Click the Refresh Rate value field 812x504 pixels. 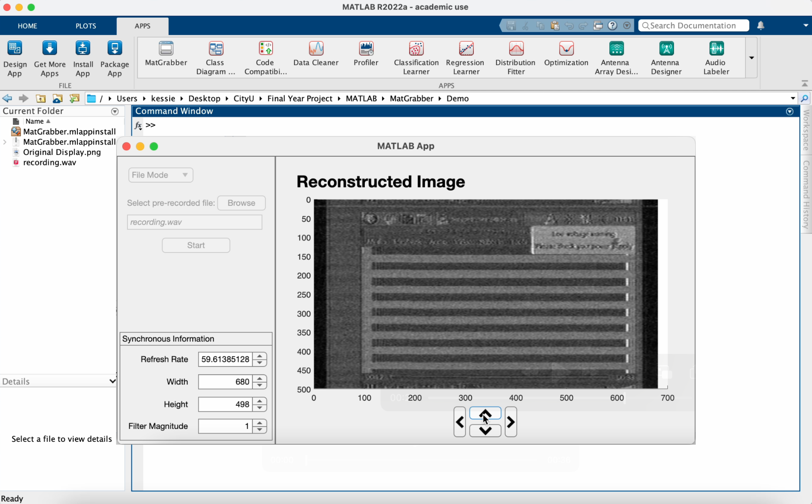[x=225, y=359]
